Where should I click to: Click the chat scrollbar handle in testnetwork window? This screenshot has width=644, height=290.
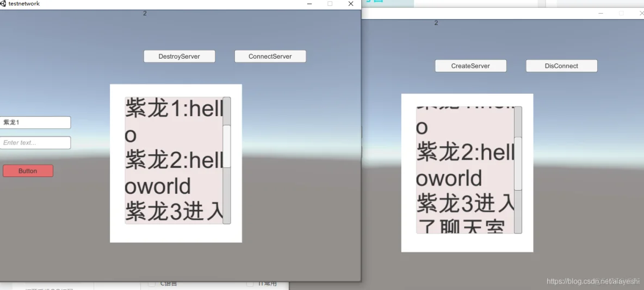pyautogui.click(x=227, y=146)
